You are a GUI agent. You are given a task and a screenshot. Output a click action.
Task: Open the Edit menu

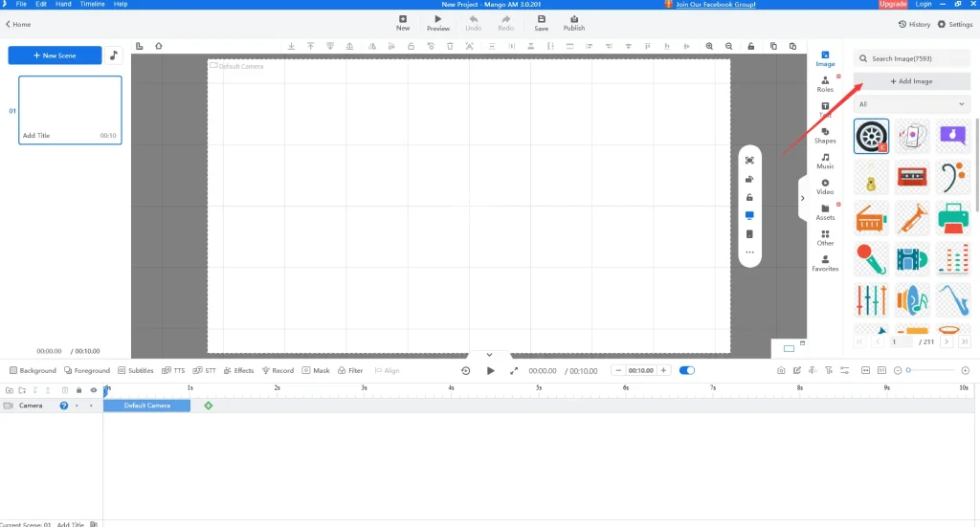pyautogui.click(x=41, y=4)
